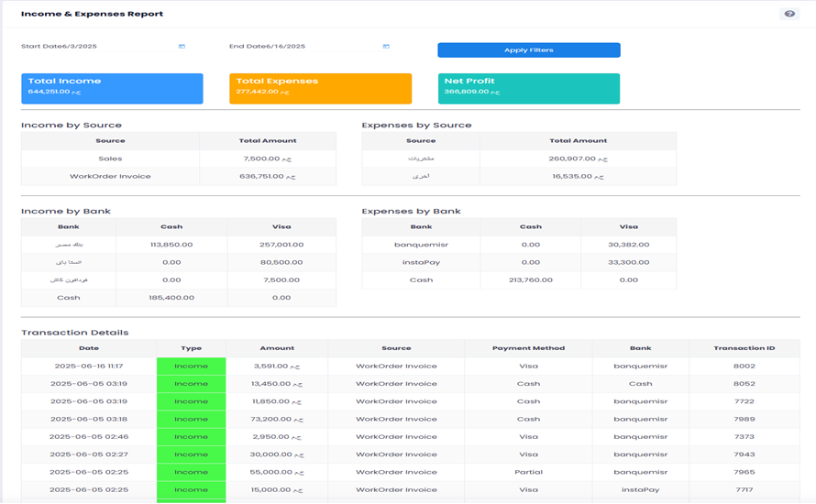816x504 pixels.
Task: Open the Start Date calendar picker icon
Action: click(182, 47)
